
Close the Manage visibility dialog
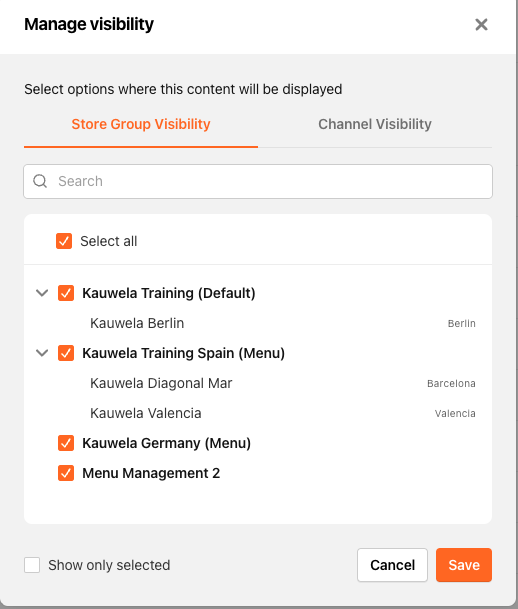(481, 24)
